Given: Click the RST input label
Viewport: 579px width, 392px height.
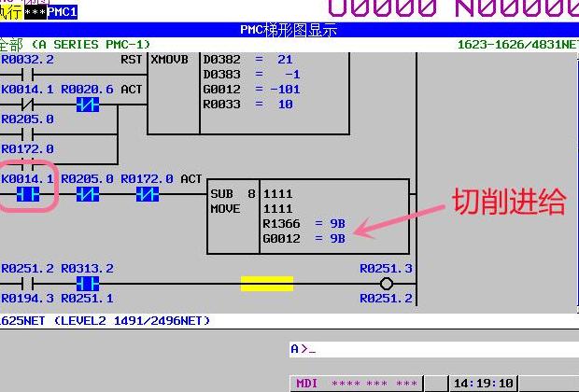Looking at the screenshot, I should 132,60.
